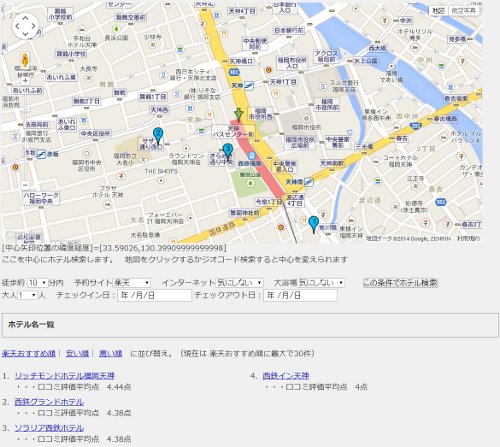
Task: Zoom out with the map minus button
Action: point(25,185)
